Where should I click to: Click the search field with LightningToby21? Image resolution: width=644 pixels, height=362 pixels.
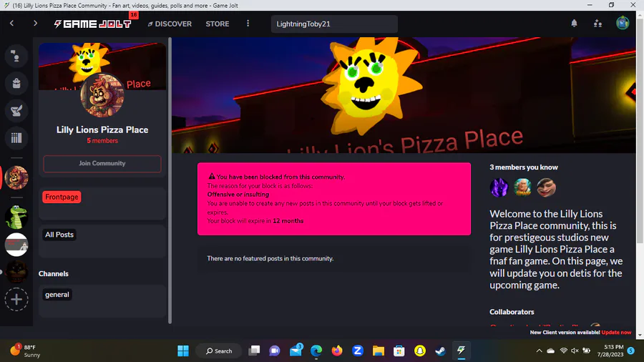[x=334, y=24]
